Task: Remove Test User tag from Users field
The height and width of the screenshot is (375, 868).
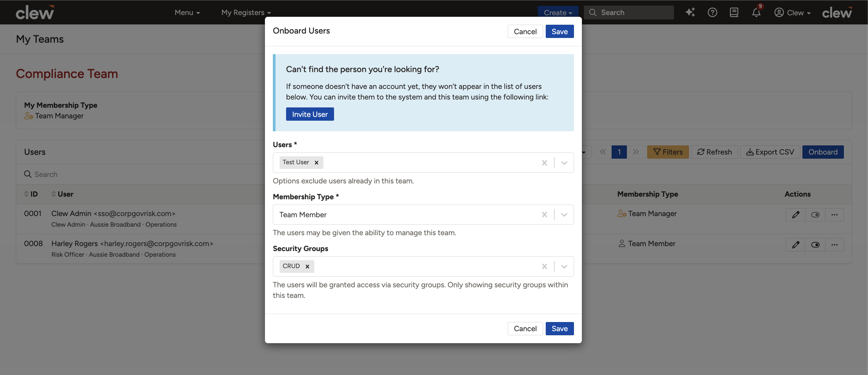Action: [x=316, y=162]
